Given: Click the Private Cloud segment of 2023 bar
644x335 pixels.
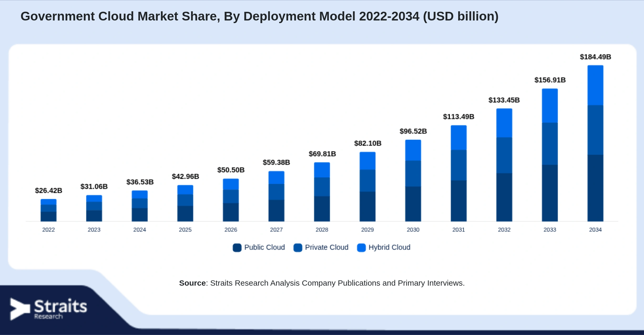Looking at the screenshot, I should 94,206.
